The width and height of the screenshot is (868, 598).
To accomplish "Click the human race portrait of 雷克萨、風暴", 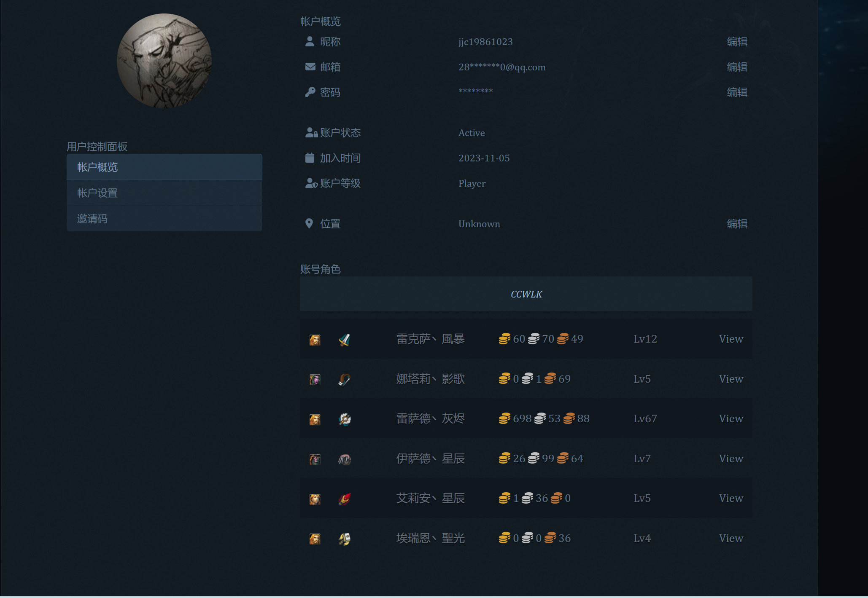I will pyautogui.click(x=315, y=339).
